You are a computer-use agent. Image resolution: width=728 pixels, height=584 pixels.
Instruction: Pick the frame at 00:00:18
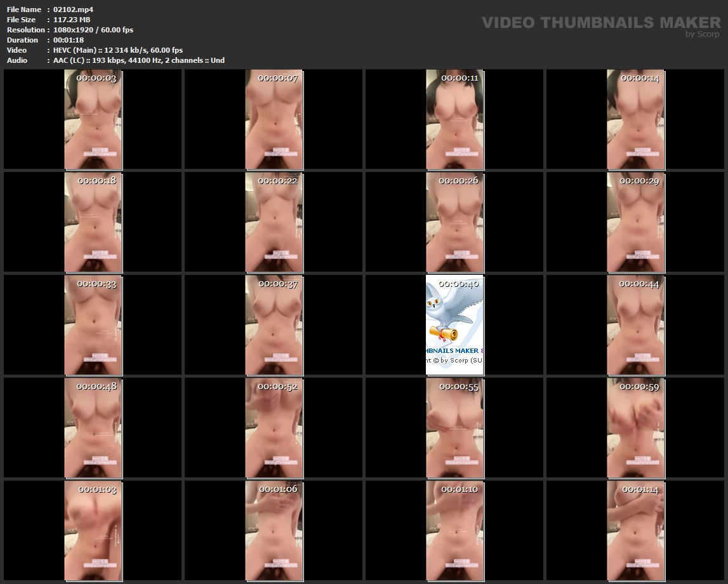93,222
